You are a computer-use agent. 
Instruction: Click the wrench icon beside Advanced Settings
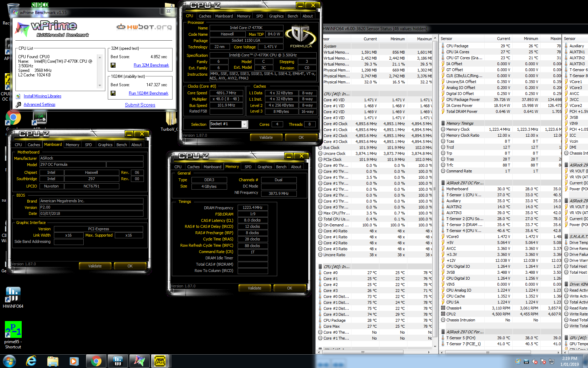point(18,104)
